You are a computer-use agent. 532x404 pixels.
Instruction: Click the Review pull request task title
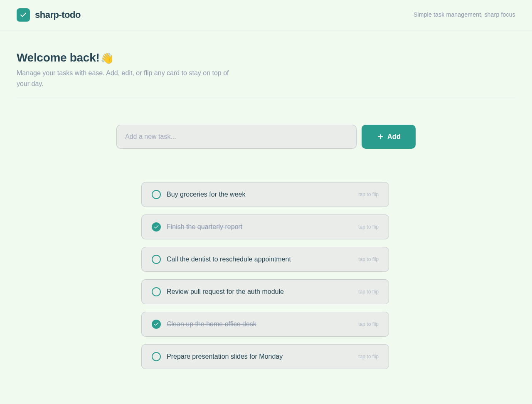[x=225, y=292]
